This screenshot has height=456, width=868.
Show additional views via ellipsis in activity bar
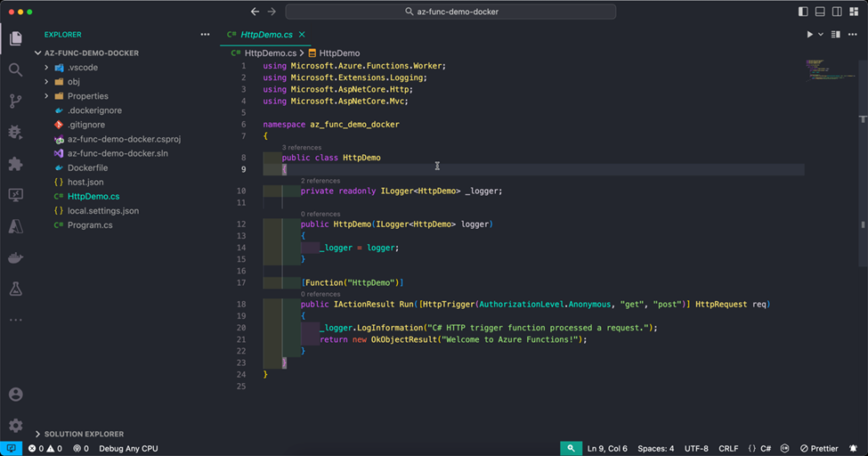(15, 320)
